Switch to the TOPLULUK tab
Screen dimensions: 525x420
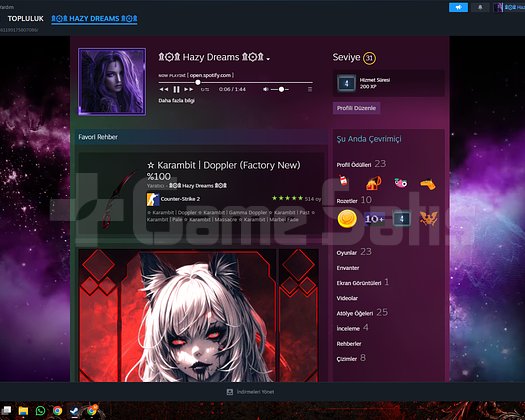tap(25, 18)
